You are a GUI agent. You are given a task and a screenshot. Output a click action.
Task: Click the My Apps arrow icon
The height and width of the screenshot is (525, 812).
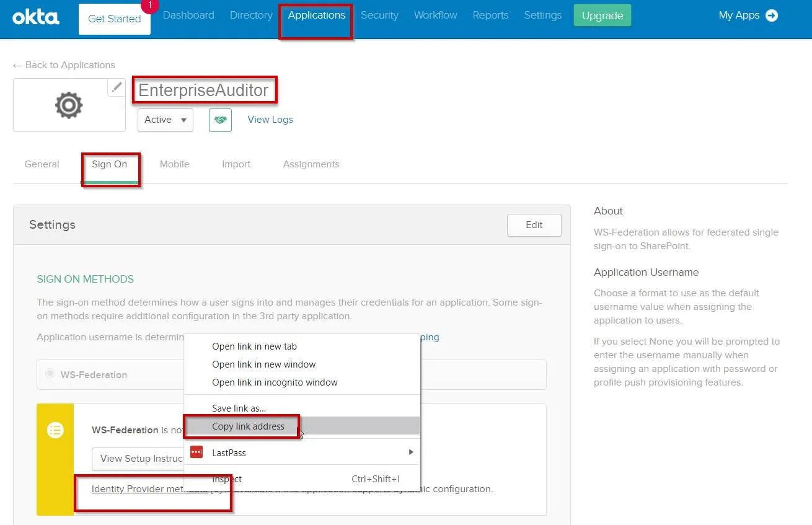[x=772, y=15]
